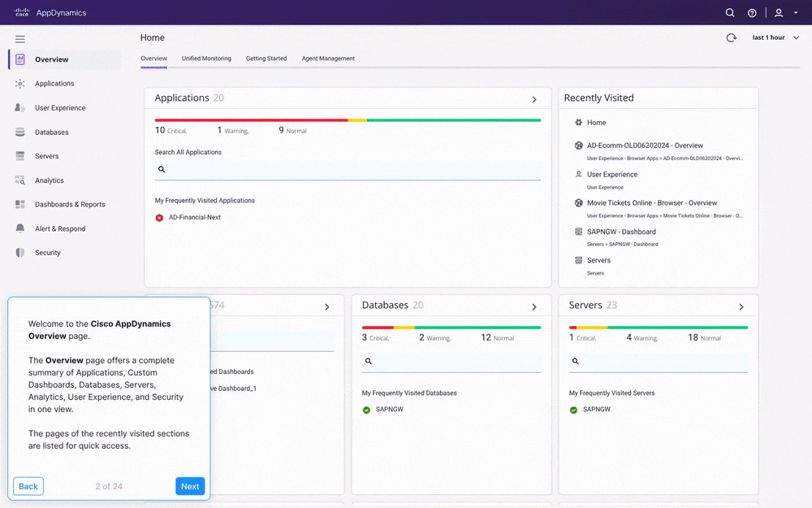The width and height of the screenshot is (812, 508).
Task: Select Dashboards & Reports in the sidebar
Action: click(70, 204)
